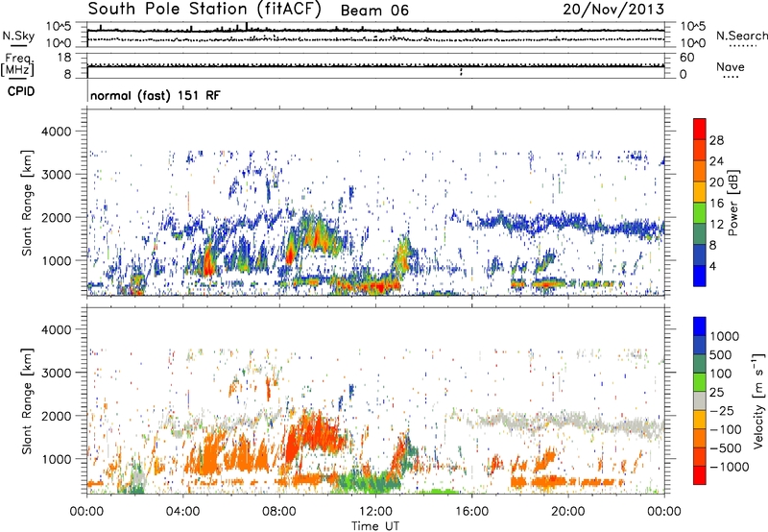Pick the light green segment of the power colorbar
768x532 pixels.
tap(700, 213)
